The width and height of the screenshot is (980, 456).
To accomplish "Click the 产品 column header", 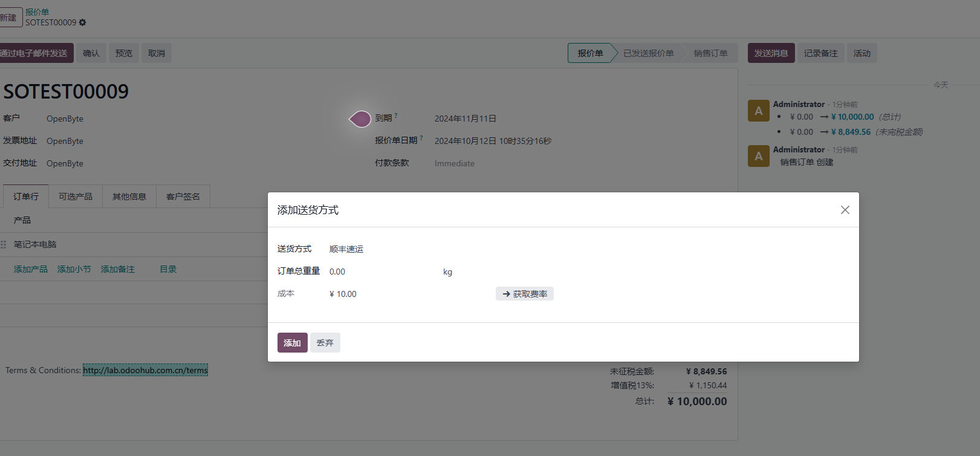I will 22,220.
